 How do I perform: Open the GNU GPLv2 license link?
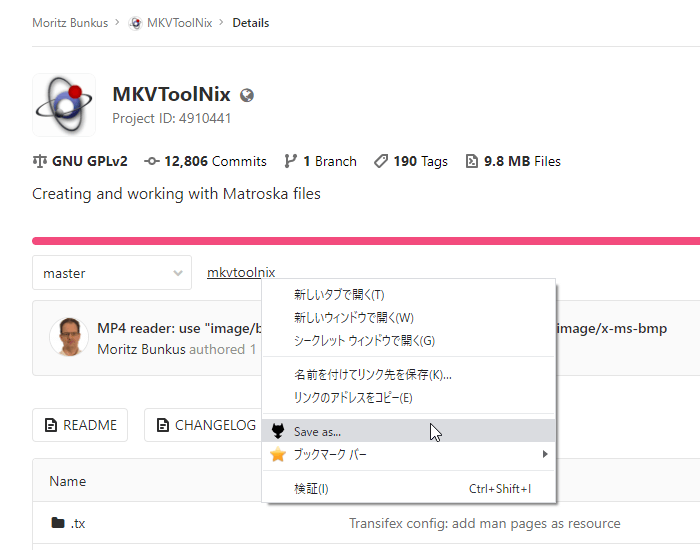coord(80,161)
